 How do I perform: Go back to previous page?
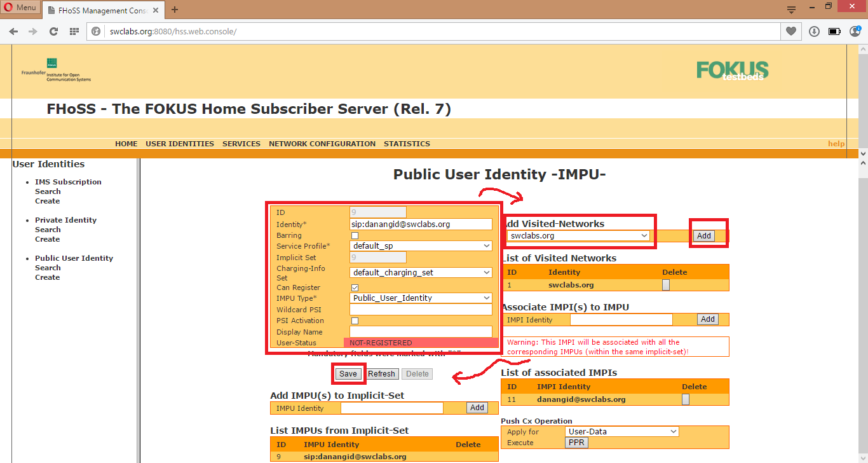(x=13, y=31)
